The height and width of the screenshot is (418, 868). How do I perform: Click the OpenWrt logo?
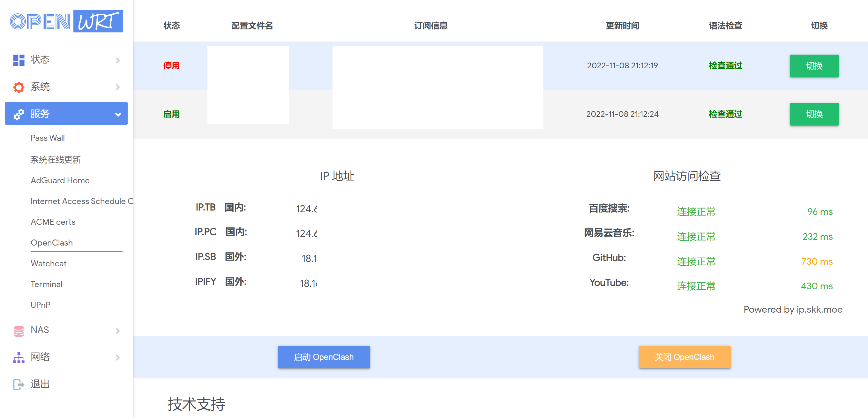tap(66, 21)
